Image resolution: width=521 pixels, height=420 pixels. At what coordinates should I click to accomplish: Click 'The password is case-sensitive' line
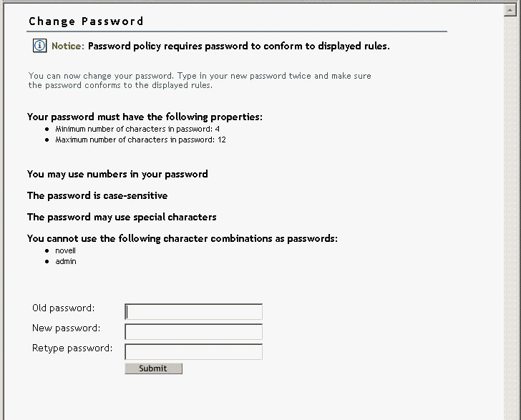(97, 195)
